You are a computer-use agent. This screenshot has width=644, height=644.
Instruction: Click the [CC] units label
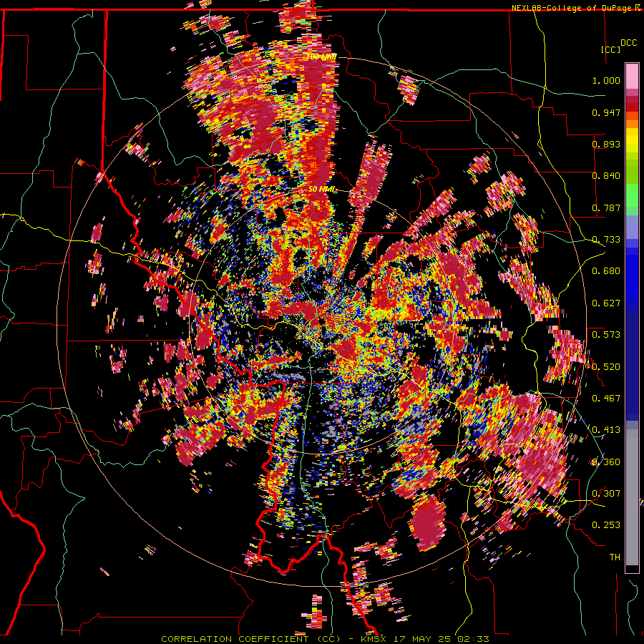(611, 49)
